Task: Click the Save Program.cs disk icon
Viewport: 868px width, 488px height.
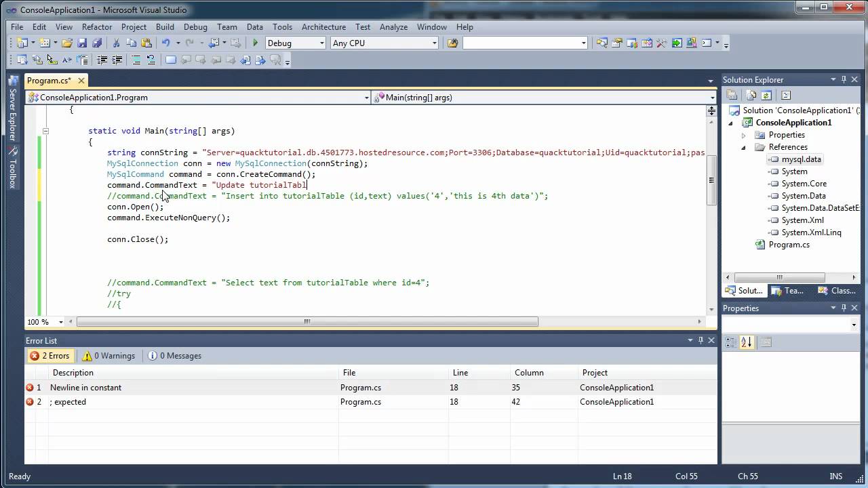Action: pos(82,43)
